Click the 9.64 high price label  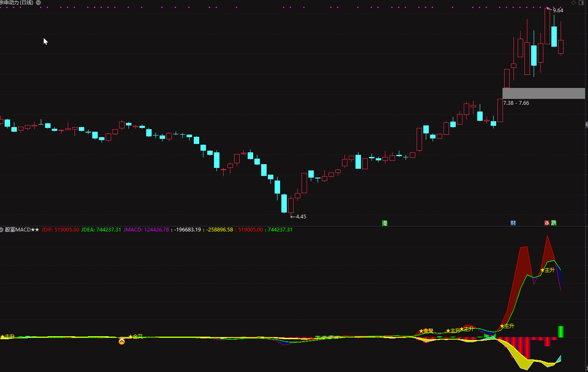558,11
